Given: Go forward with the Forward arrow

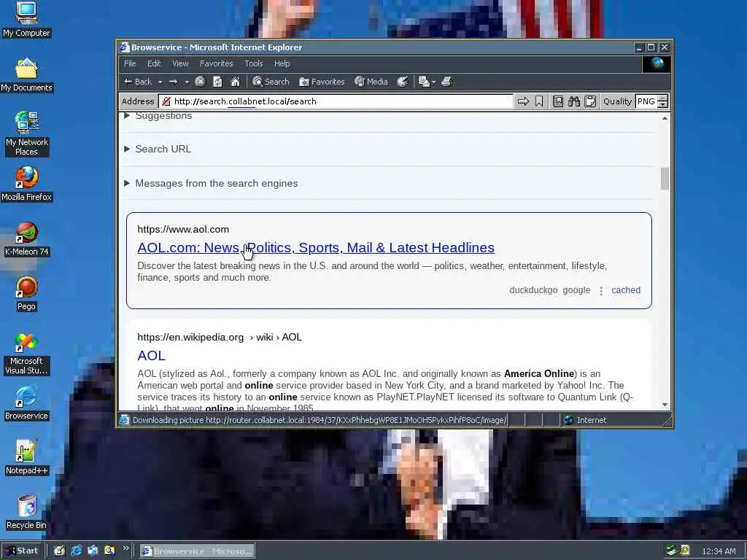Looking at the screenshot, I should click(x=174, y=82).
